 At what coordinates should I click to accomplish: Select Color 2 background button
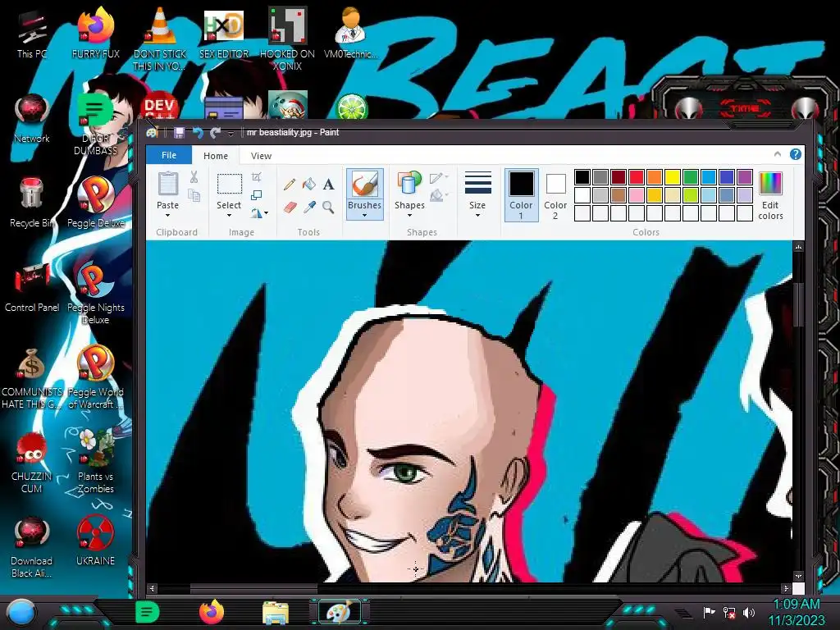pyautogui.click(x=555, y=195)
